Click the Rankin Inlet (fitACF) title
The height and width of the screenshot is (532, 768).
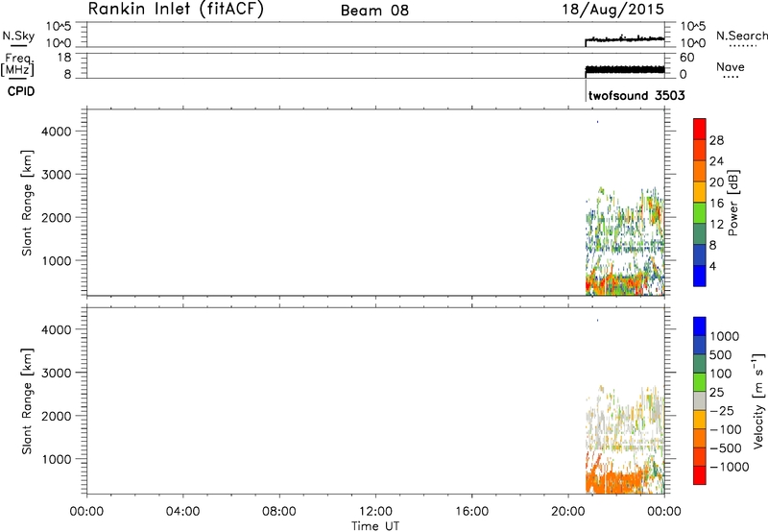coord(176,9)
